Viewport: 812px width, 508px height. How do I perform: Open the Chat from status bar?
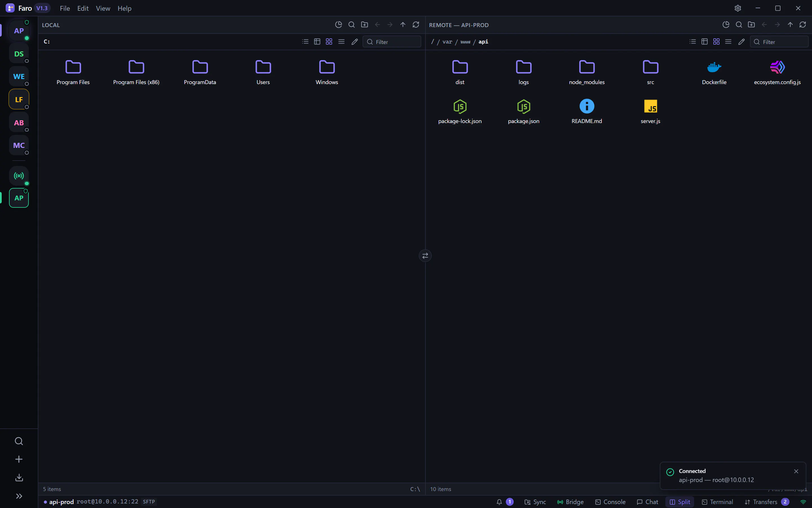click(x=648, y=502)
